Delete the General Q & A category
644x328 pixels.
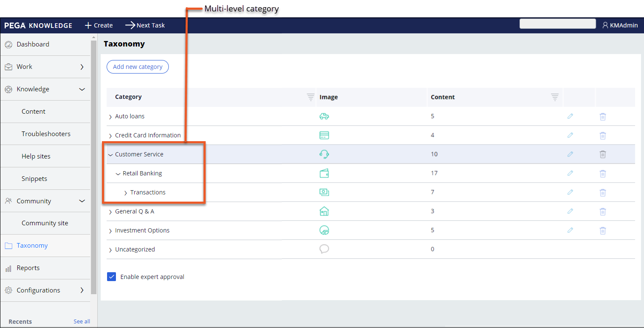pyautogui.click(x=603, y=212)
